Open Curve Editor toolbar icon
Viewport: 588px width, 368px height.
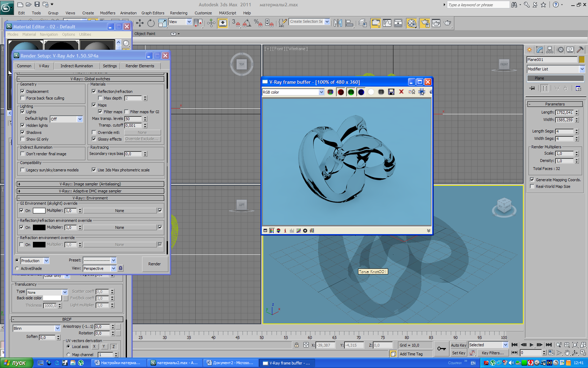pyautogui.click(x=387, y=23)
